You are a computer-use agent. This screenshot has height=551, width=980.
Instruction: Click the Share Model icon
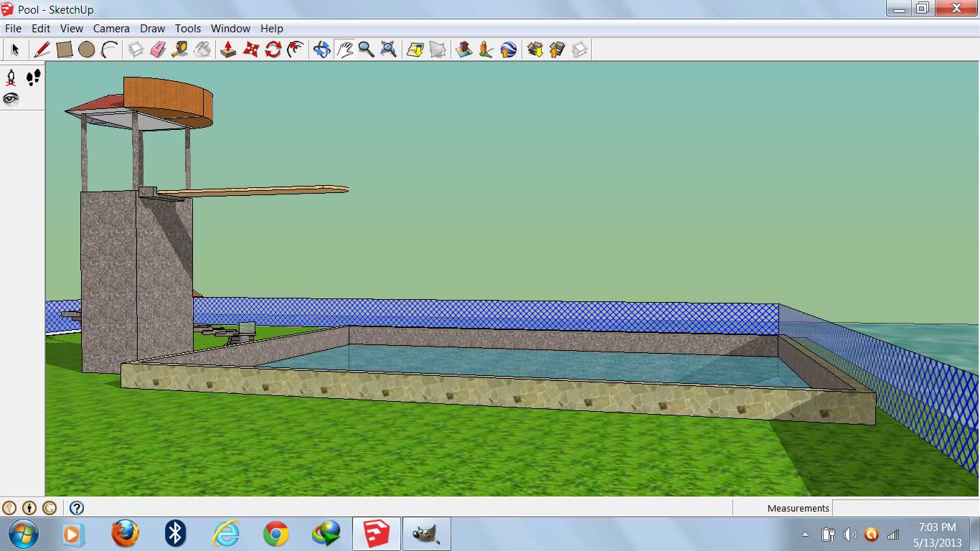coord(557,50)
